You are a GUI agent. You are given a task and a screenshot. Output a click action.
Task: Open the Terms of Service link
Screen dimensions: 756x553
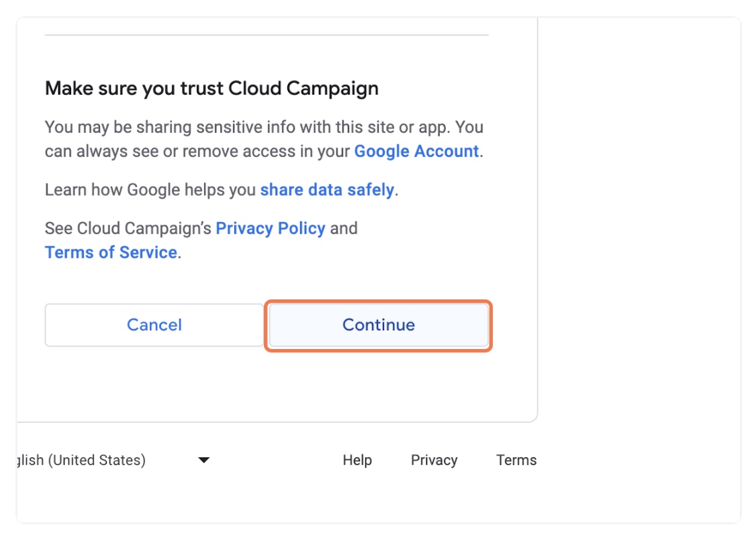pos(111,252)
